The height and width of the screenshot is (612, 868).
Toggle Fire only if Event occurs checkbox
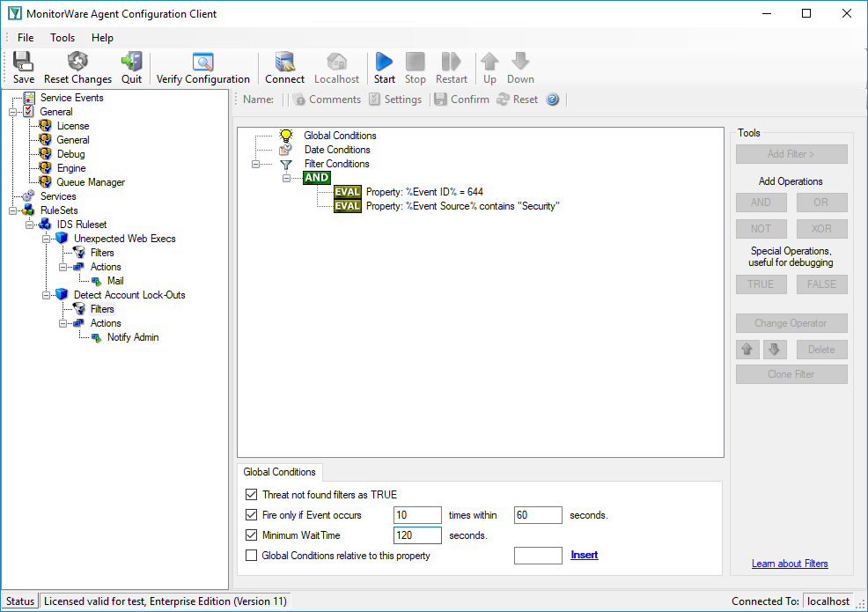251,515
